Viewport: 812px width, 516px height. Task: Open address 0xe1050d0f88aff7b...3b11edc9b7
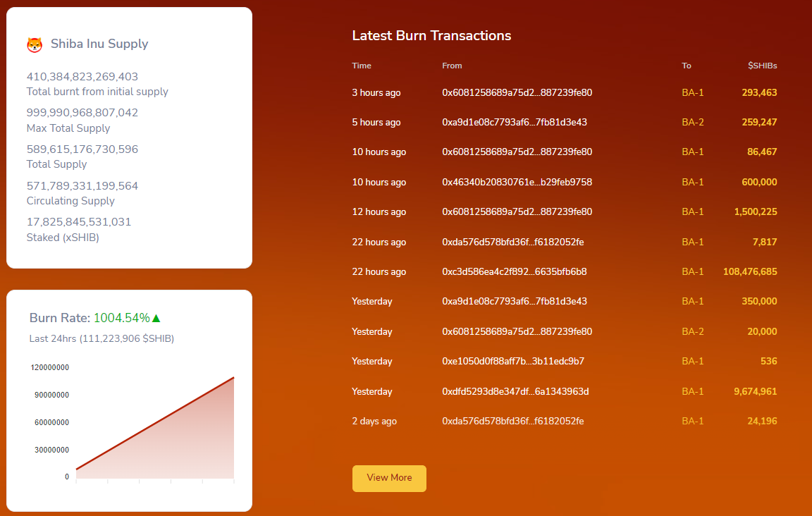coord(512,361)
